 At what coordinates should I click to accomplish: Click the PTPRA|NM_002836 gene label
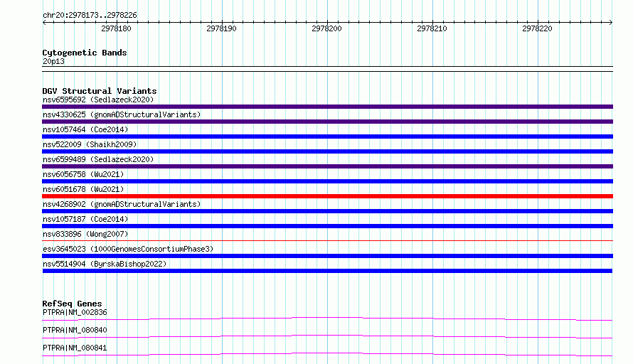click(75, 312)
